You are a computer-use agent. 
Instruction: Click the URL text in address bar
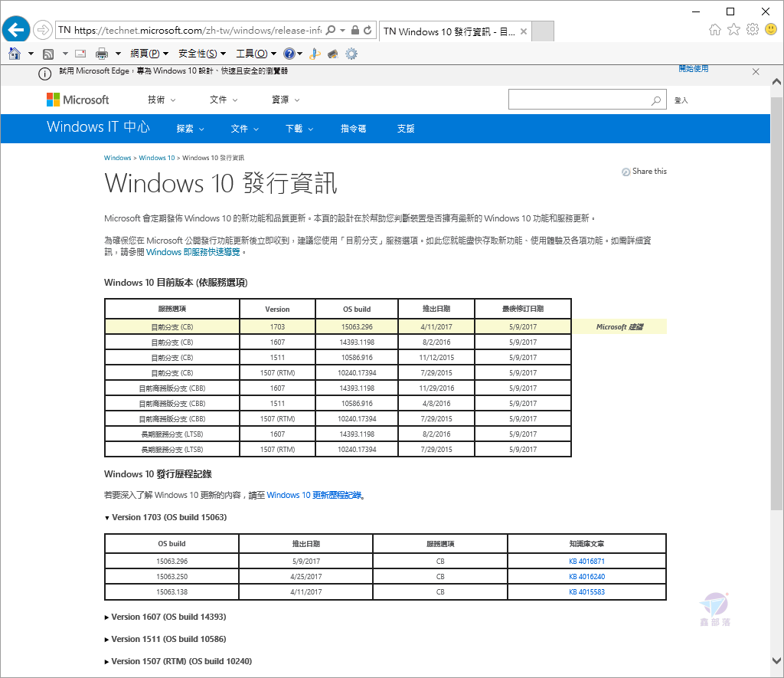click(198, 30)
